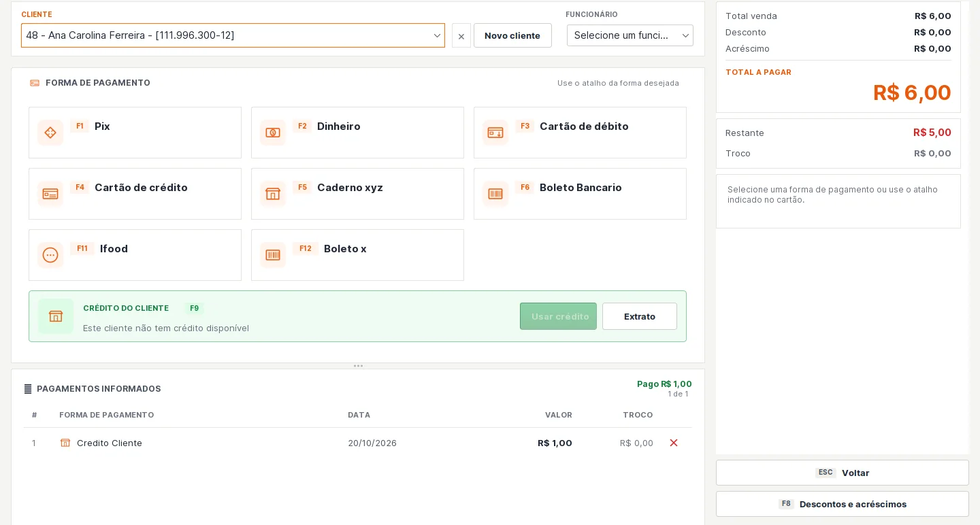Click the Credito Cliente row icon
The height and width of the screenshot is (525, 980).
(x=65, y=443)
